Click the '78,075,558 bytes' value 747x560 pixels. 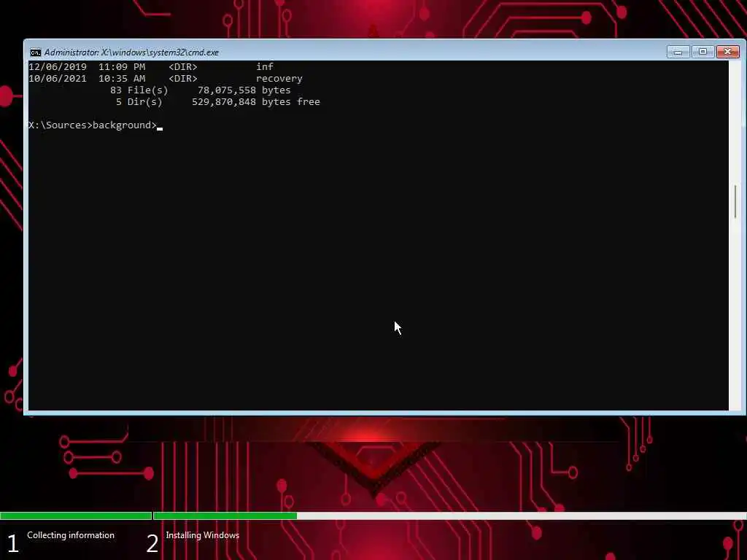click(244, 90)
